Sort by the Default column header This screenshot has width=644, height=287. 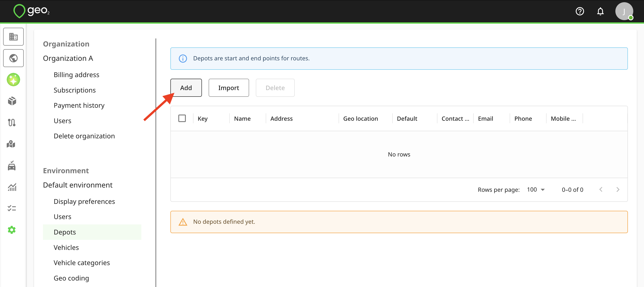pos(407,118)
